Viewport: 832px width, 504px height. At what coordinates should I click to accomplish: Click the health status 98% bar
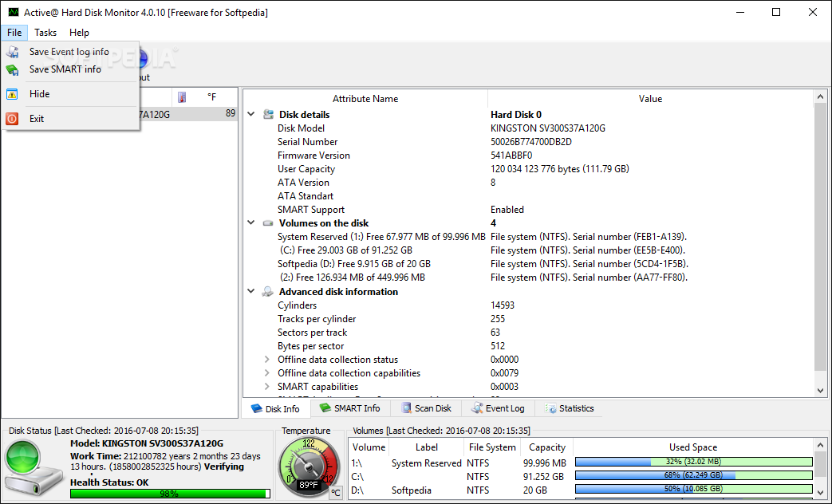170,494
